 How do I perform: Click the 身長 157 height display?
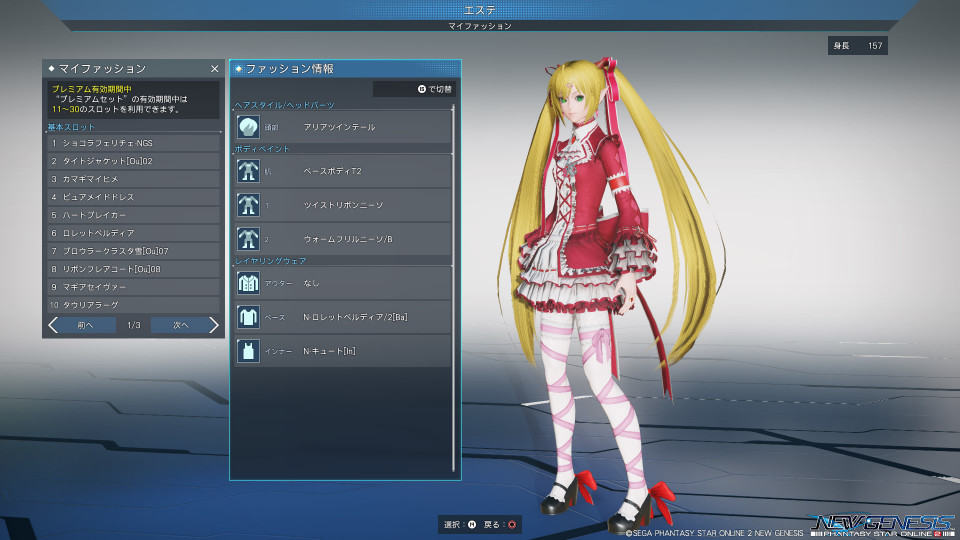[x=858, y=46]
